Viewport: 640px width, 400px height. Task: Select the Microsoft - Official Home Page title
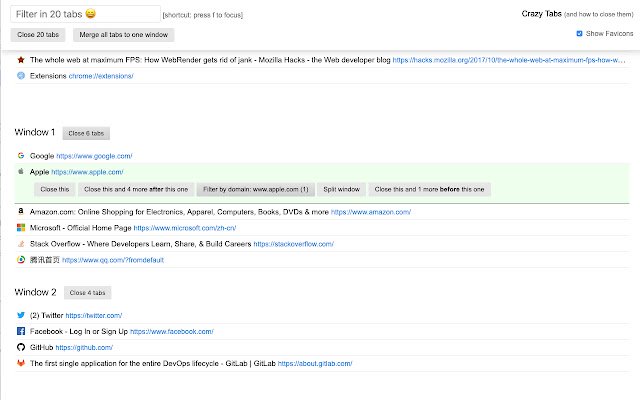(80, 228)
